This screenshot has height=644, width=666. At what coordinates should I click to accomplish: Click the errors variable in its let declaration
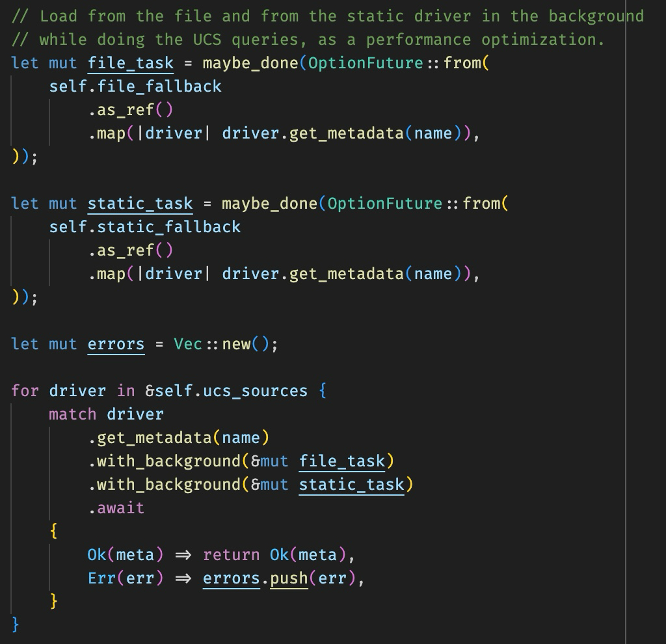tap(116, 344)
